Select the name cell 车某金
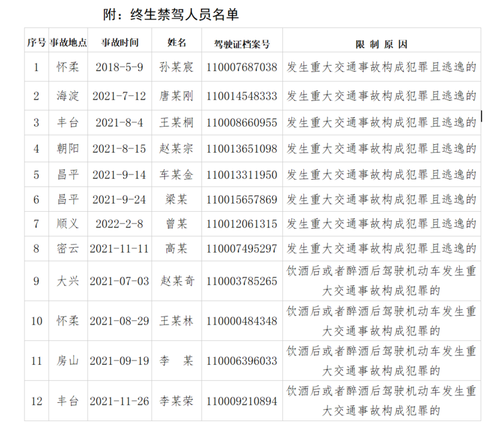 point(177,175)
